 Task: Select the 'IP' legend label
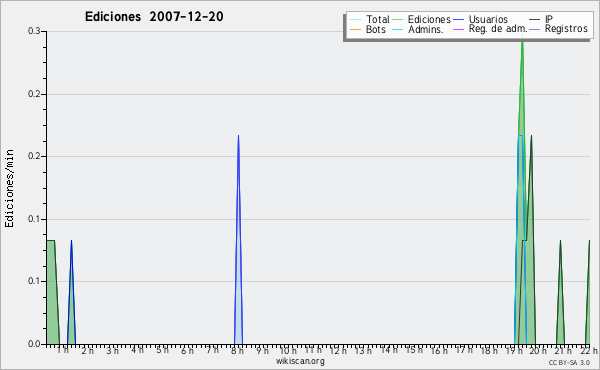[549, 19]
